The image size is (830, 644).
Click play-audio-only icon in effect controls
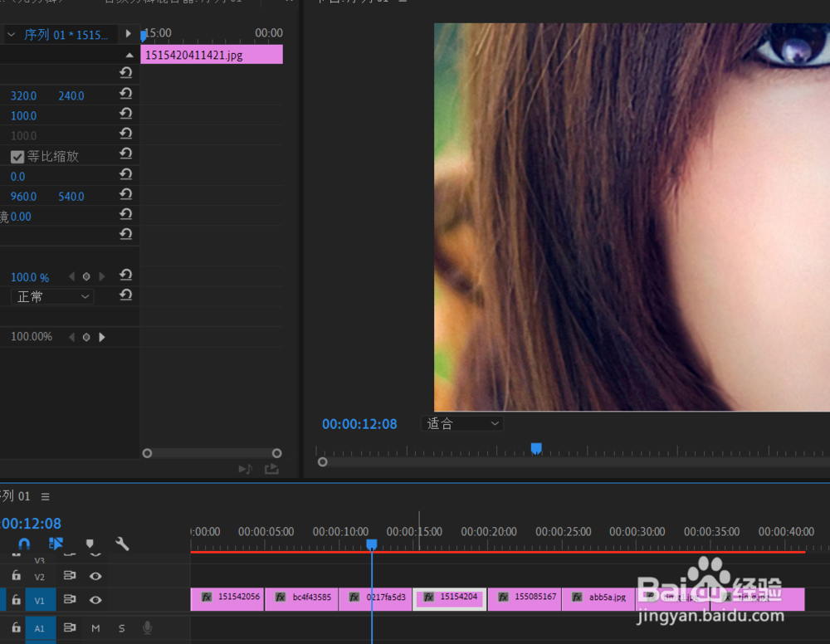click(245, 469)
